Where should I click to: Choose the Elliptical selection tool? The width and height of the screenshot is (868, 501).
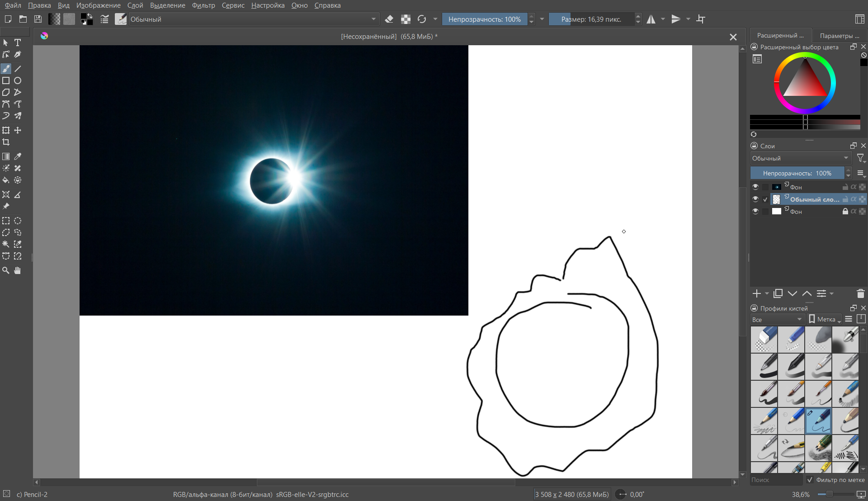point(18,221)
